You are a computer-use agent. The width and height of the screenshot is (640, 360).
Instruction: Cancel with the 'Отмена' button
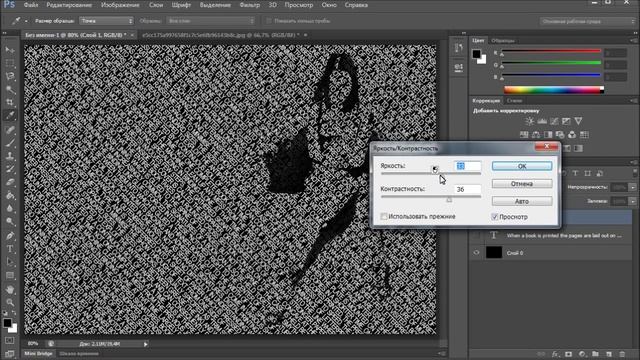(522, 184)
